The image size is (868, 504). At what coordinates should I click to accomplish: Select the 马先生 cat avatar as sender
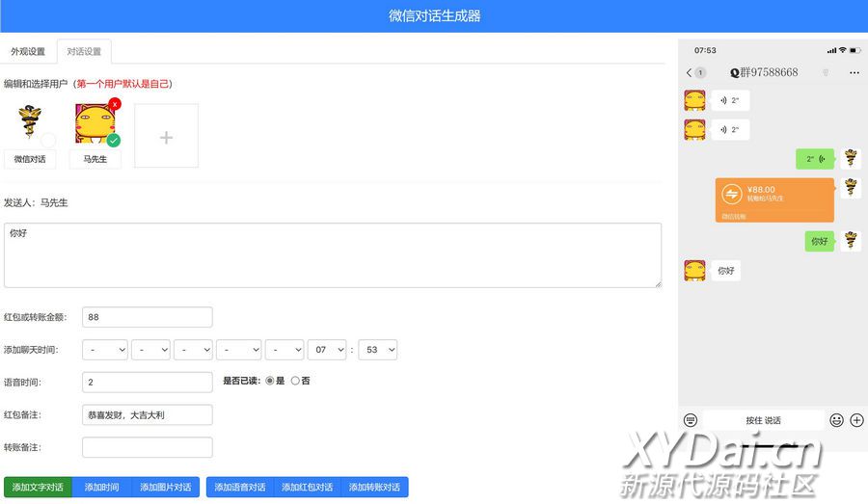[95, 125]
